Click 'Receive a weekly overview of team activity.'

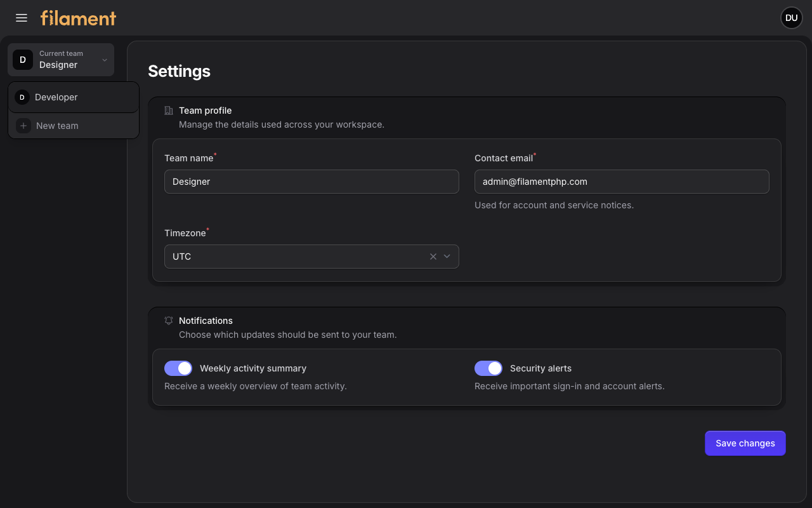point(256,386)
